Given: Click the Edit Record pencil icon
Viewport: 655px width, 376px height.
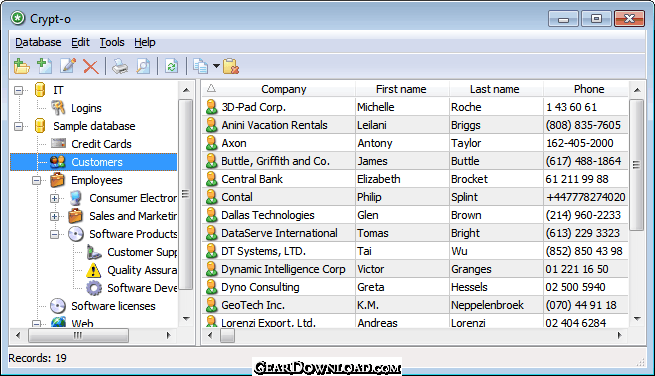Looking at the screenshot, I should pos(68,66).
